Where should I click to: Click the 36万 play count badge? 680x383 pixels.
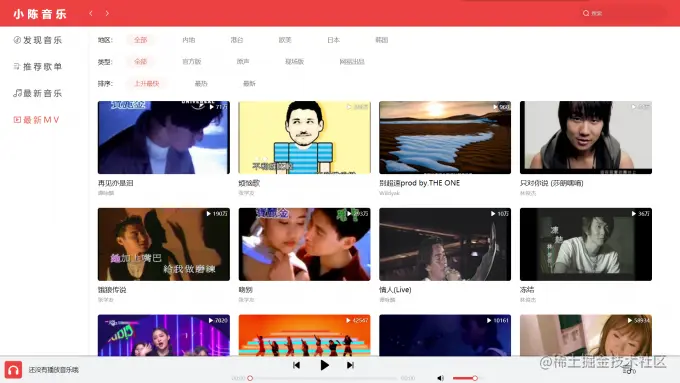(x=640, y=213)
